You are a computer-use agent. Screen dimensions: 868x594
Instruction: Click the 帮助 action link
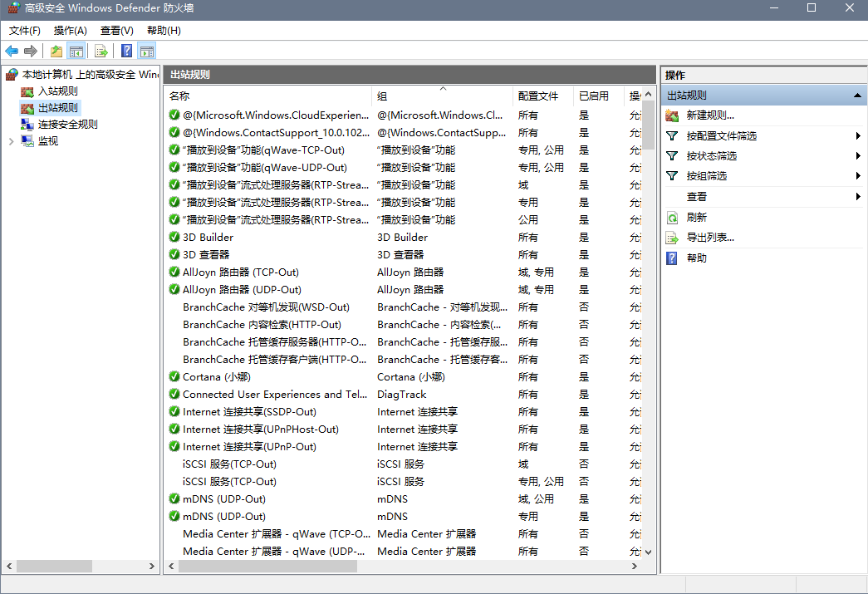(696, 258)
